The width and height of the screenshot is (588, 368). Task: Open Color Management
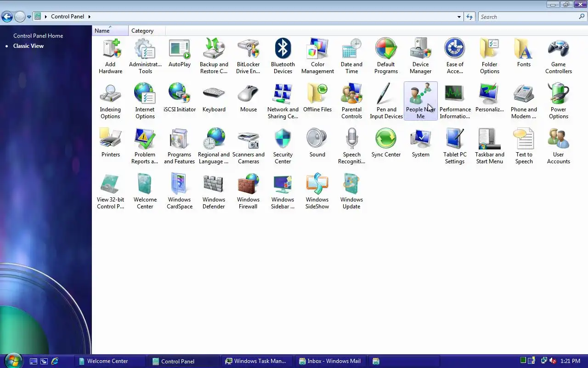coord(317,57)
